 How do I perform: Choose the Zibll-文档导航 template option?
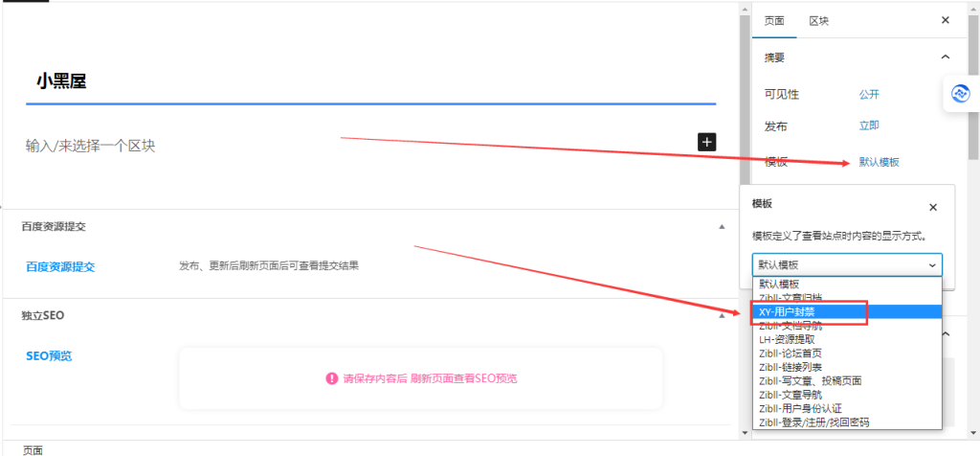click(x=847, y=326)
